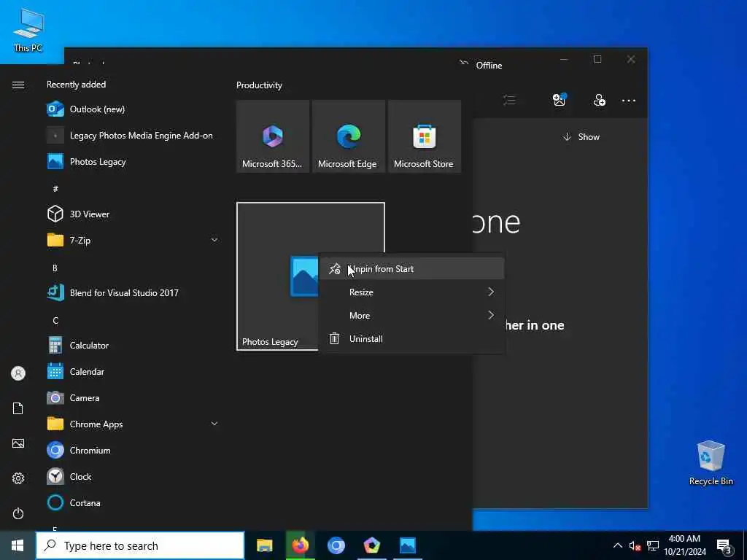The width and height of the screenshot is (747, 560).
Task: Click the taskbar search box
Action: 140,545
